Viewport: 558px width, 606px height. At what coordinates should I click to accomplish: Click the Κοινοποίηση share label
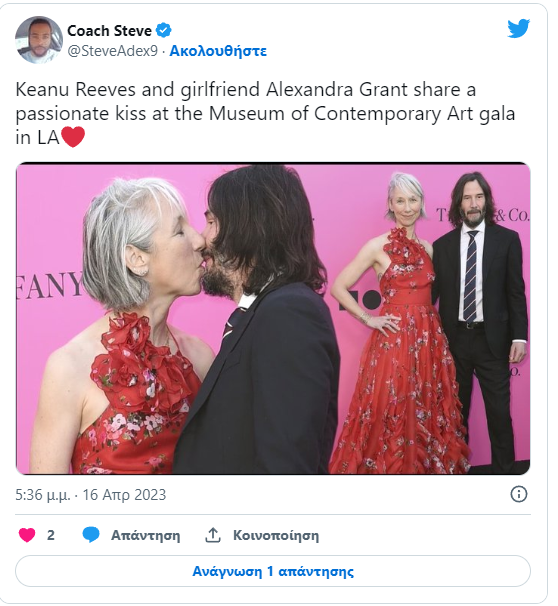click(x=276, y=535)
